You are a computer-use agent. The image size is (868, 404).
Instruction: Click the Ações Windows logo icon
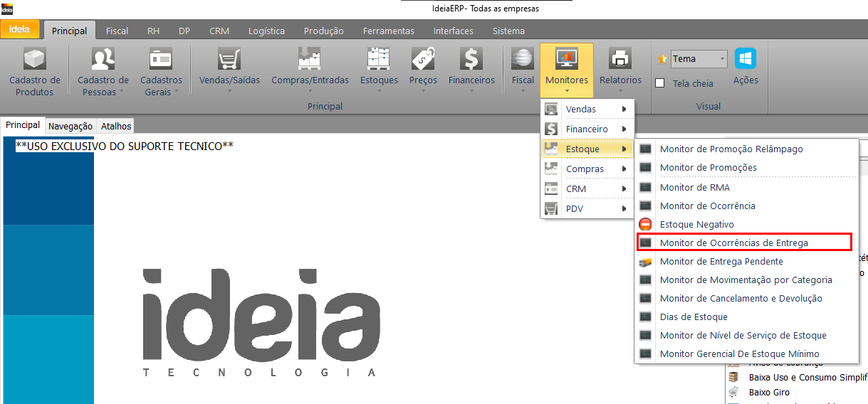[746, 59]
